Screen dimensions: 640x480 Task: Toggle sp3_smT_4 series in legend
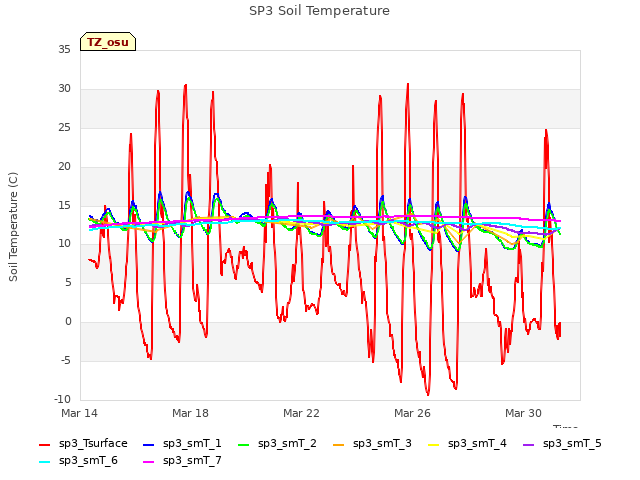pos(467,443)
